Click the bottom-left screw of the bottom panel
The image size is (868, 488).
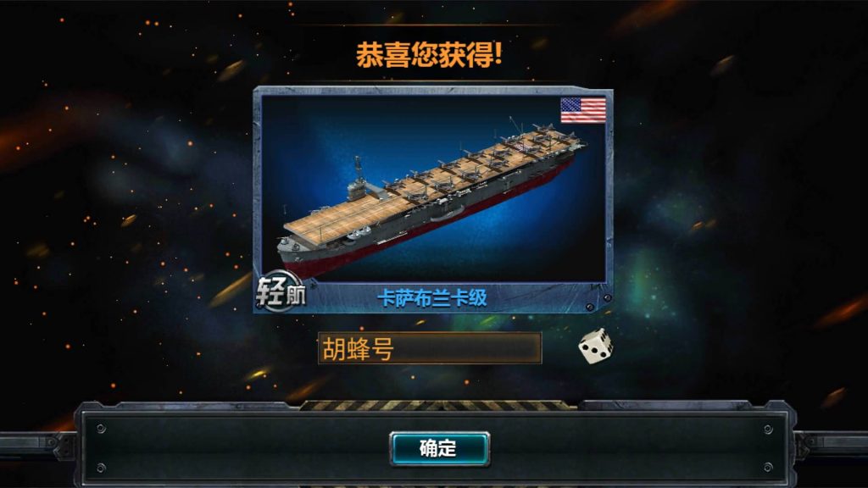[x=101, y=468]
